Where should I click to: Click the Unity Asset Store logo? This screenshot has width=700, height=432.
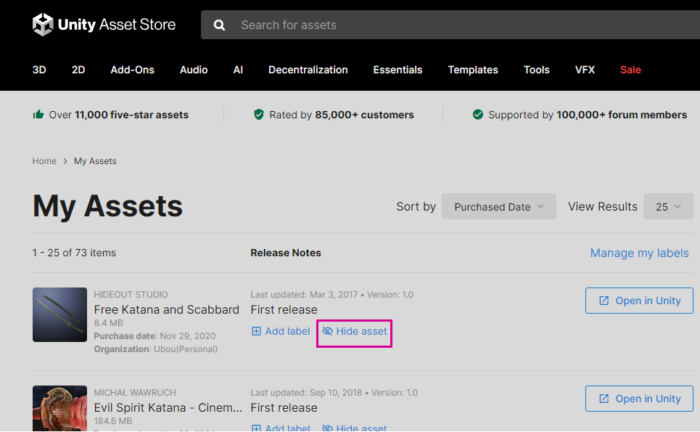[x=103, y=25]
